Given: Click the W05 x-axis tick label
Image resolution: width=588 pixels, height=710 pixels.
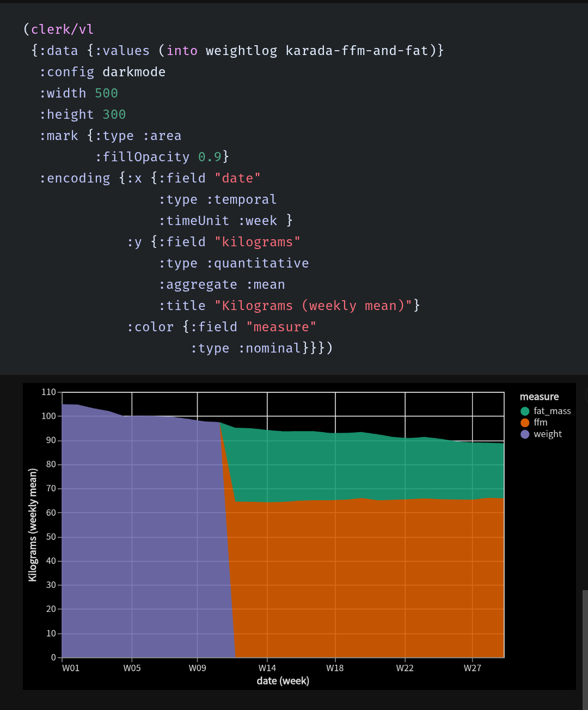Looking at the screenshot, I should click(132, 668).
